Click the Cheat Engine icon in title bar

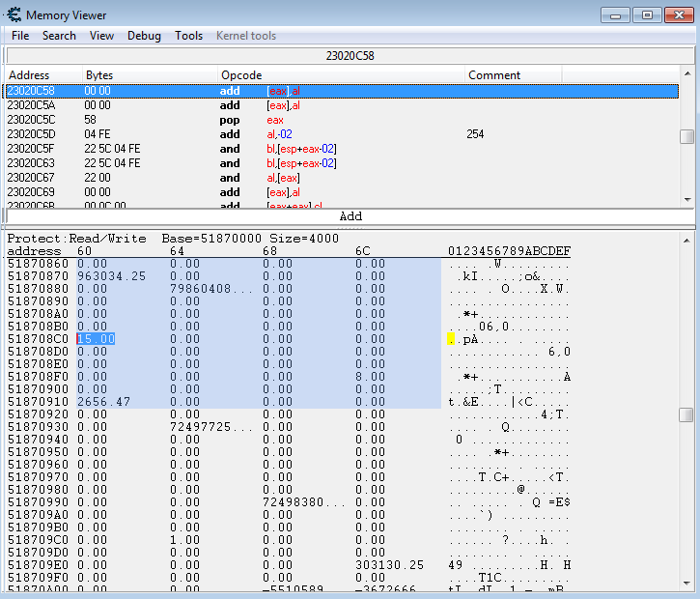(14, 14)
